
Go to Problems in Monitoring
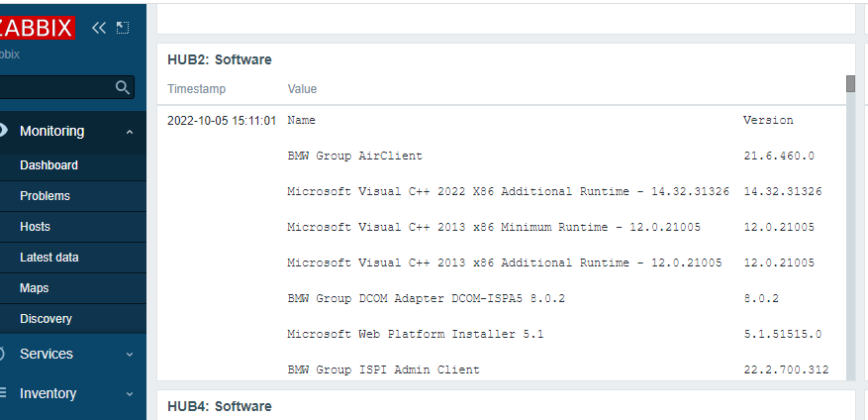coord(45,196)
